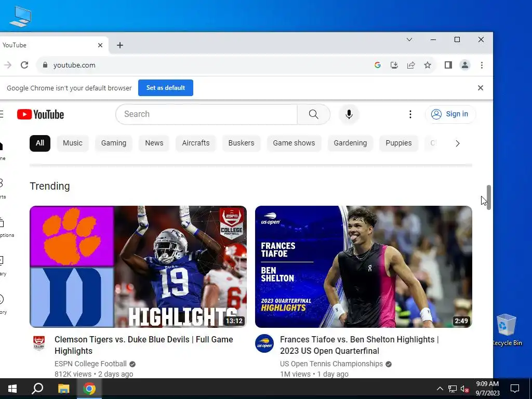This screenshot has width=532, height=399.
Task: Play Frances Tiafoe highlights thumbnail
Action: click(363, 267)
